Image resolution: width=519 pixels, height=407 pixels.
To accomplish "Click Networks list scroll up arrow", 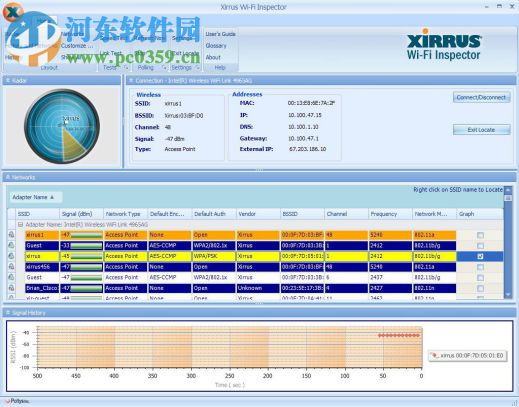I will [x=508, y=190].
